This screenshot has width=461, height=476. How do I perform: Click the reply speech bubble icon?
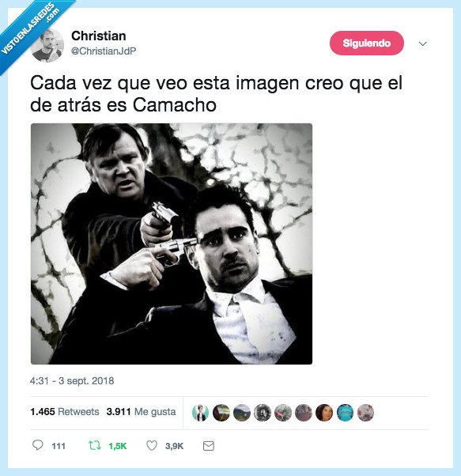(x=38, y=445)
